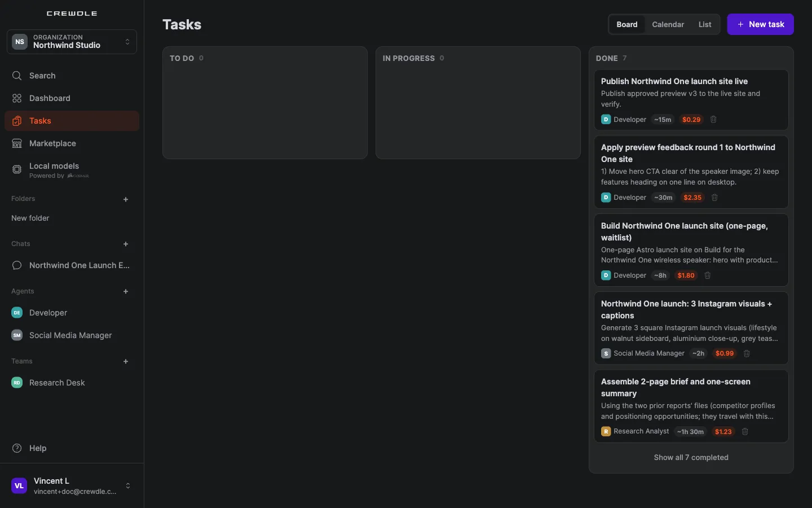Click the ~30m duration badge
This screenshot has width=812, height=508.
663,198
